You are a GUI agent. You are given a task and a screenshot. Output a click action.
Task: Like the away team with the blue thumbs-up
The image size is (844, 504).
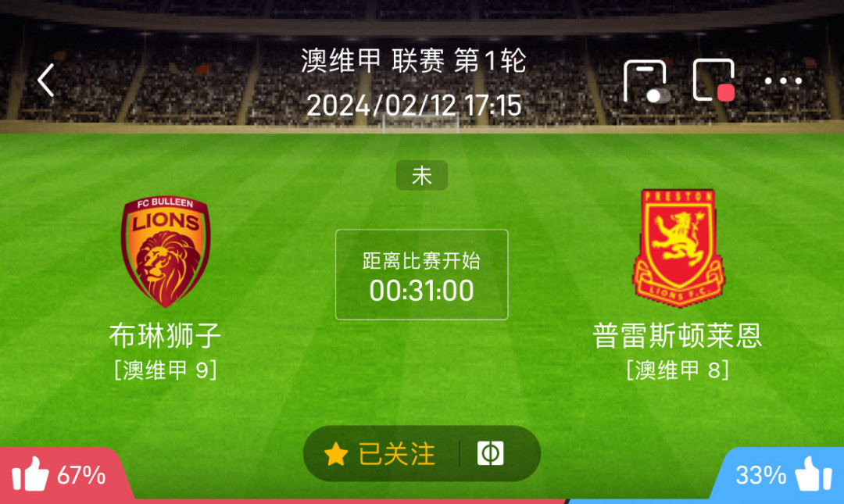click(814, 474)
